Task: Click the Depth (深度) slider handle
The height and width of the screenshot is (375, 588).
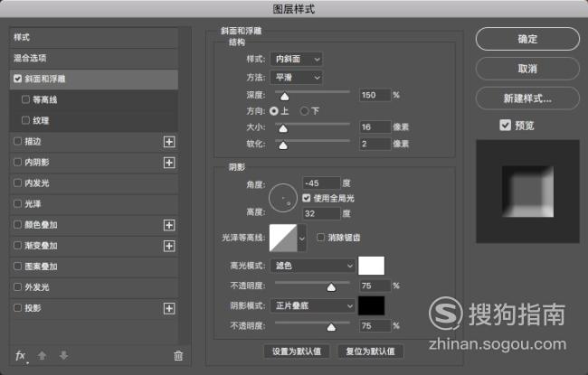Action: (285, 97)
